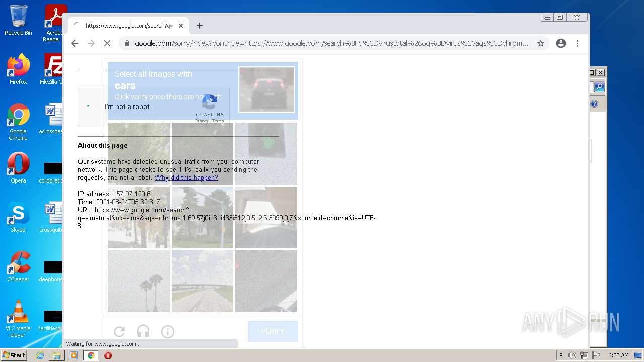Open the reCAPTCHA Terms link
Image resolution: width=644 pixels, height=362 pixels.
coord(218,121)
